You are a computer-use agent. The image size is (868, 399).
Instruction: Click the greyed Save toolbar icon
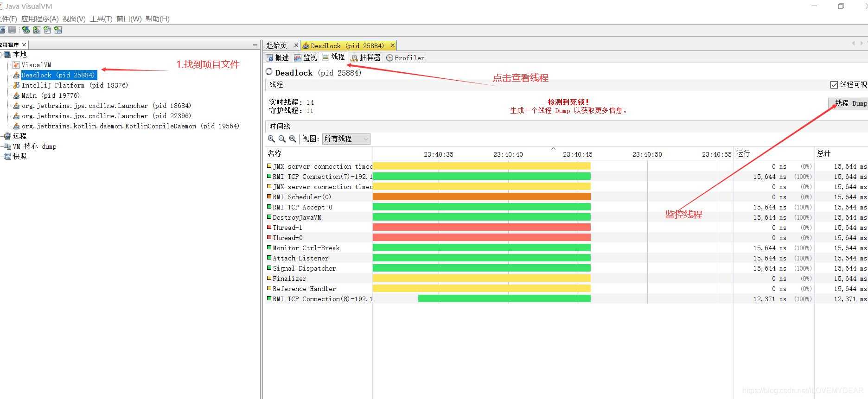(12, 30)
